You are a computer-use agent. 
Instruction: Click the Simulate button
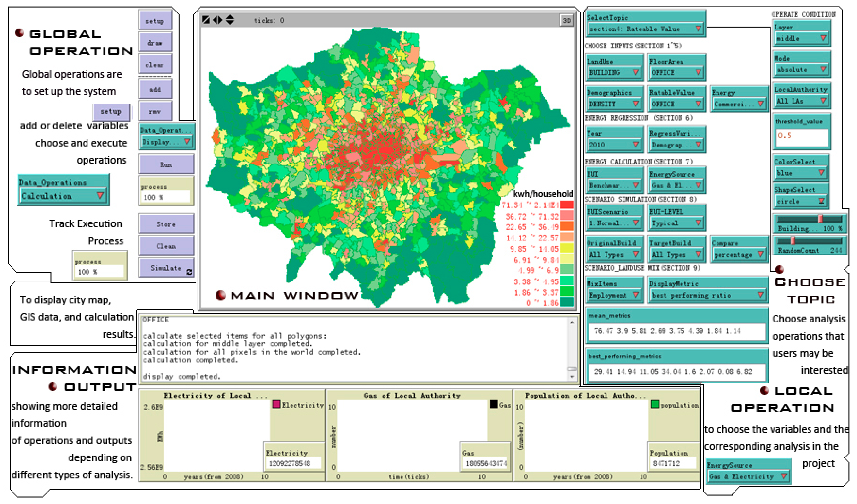(x=166, y=268)
